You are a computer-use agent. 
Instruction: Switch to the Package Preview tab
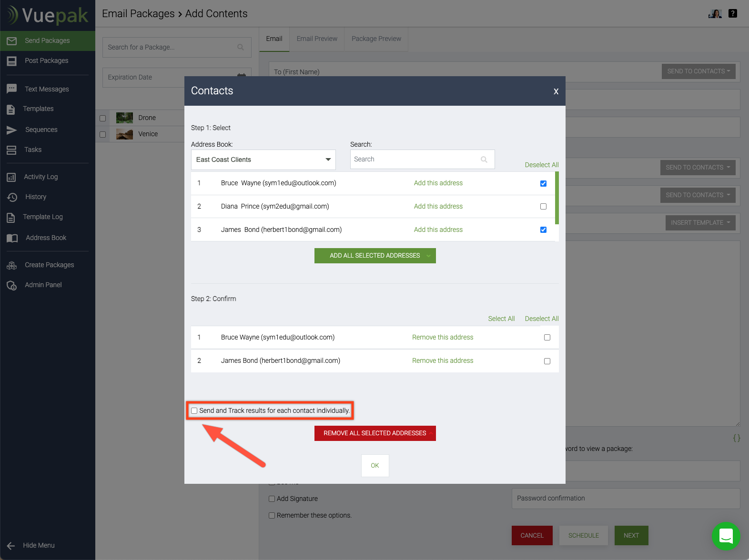tap(376, 39)
